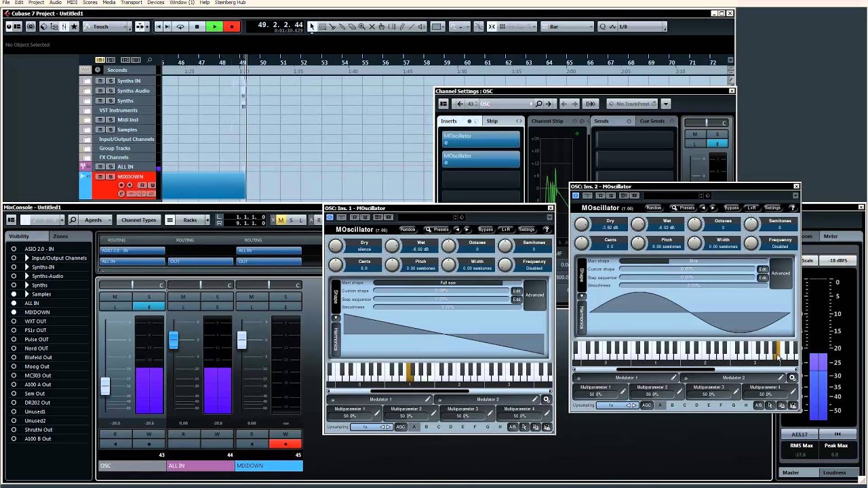Deactivate all Mute states with yellow M

click(x=281, y=220)
